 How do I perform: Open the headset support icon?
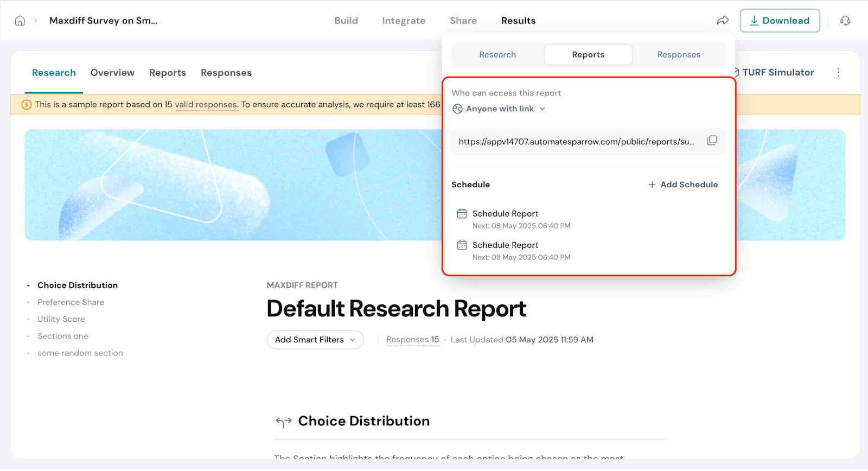[x=845, y=21]
